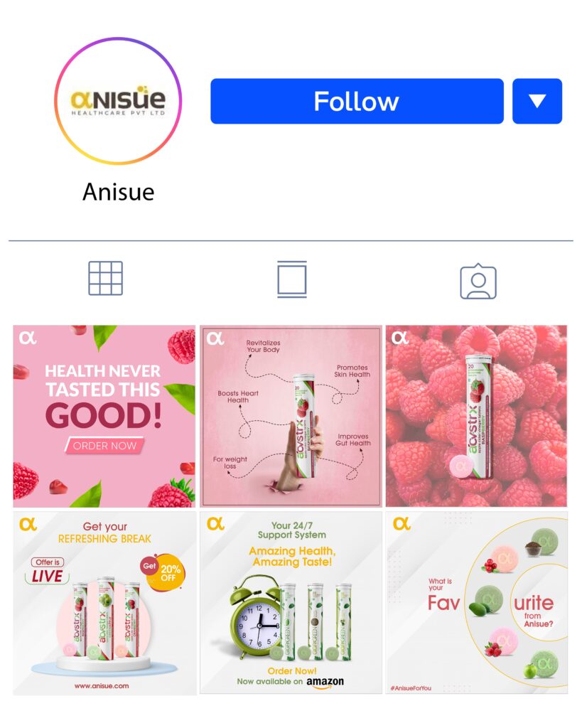Open the raspberry background tube post
The image size is (582, 728).
click(x=476, y=416)
